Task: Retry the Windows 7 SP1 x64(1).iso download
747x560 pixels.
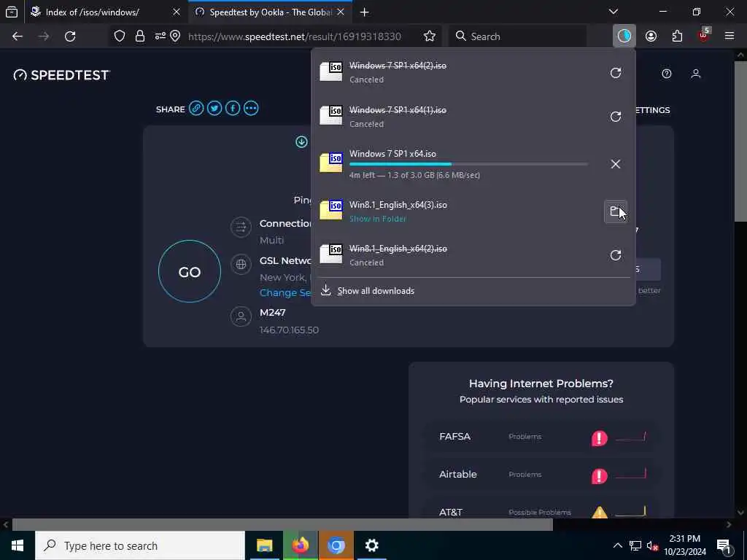Action: tap(616, 117)
